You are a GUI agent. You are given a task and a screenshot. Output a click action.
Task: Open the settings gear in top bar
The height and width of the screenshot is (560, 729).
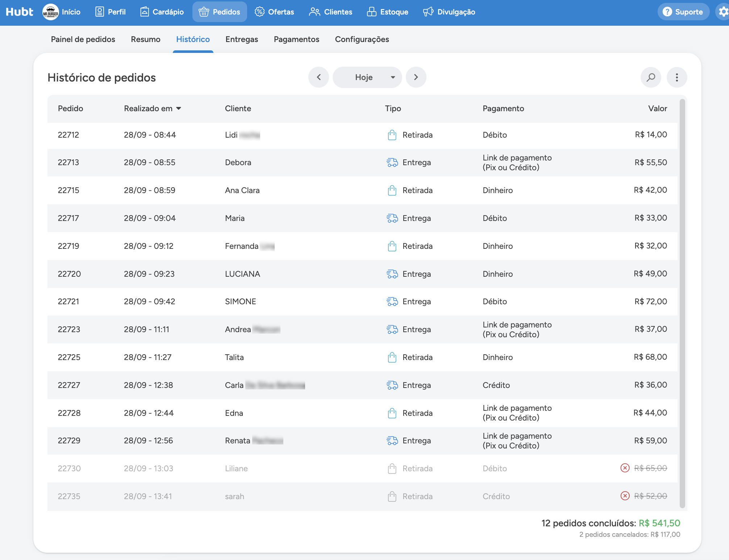pos(723,12)
